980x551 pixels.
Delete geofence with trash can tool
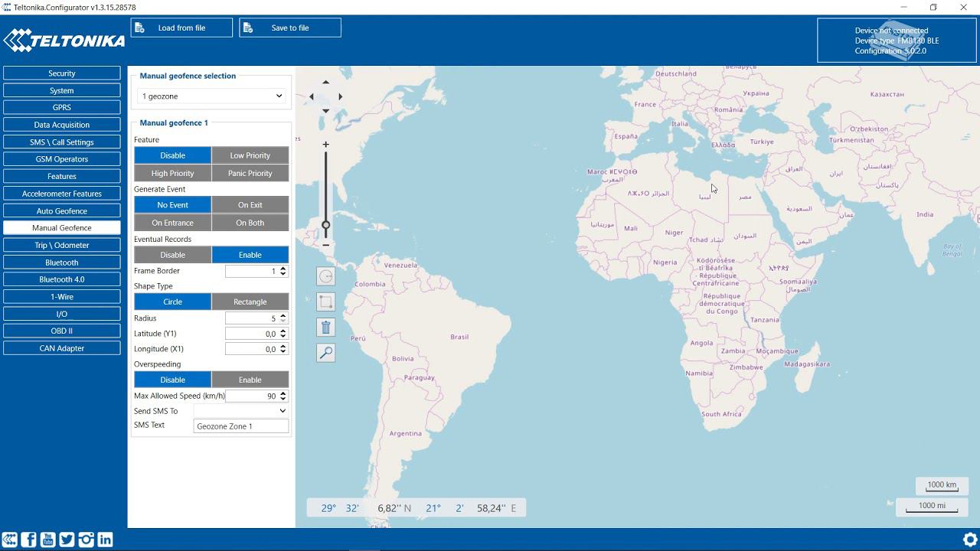[x=325, y=328]
